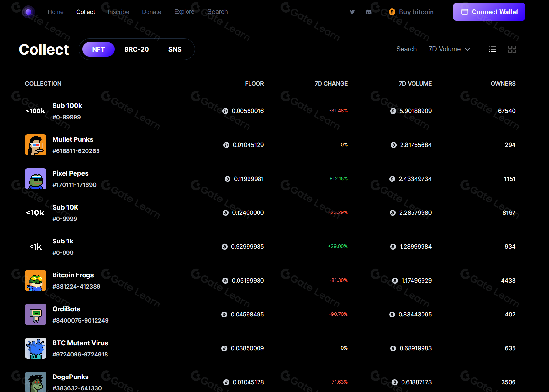
Task: Click bitcoin icon next to Mullet Punks volume
Action: click(x=393, y=145)
